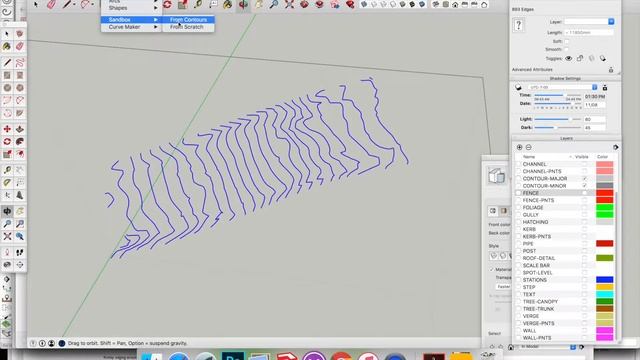This screenshot has width=640, height=360.
Task: Adjust the Light slider
Action: [x=557, y=119]
